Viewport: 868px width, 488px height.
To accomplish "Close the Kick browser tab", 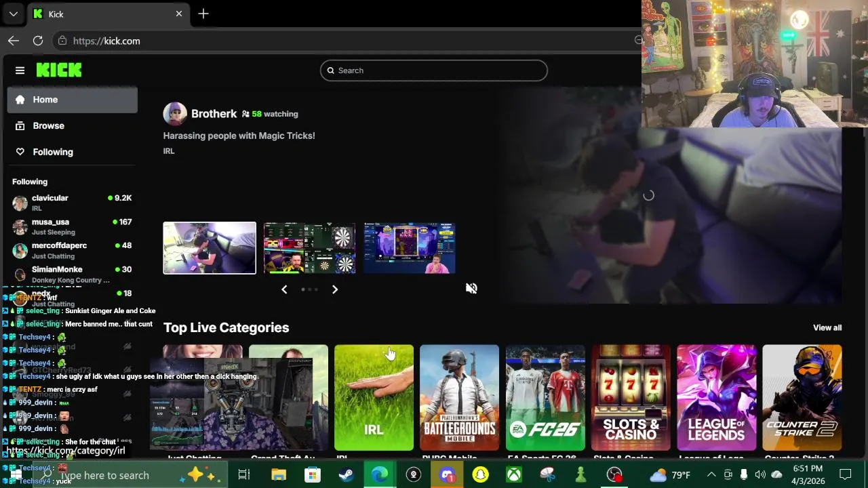I will coord(179,14).
